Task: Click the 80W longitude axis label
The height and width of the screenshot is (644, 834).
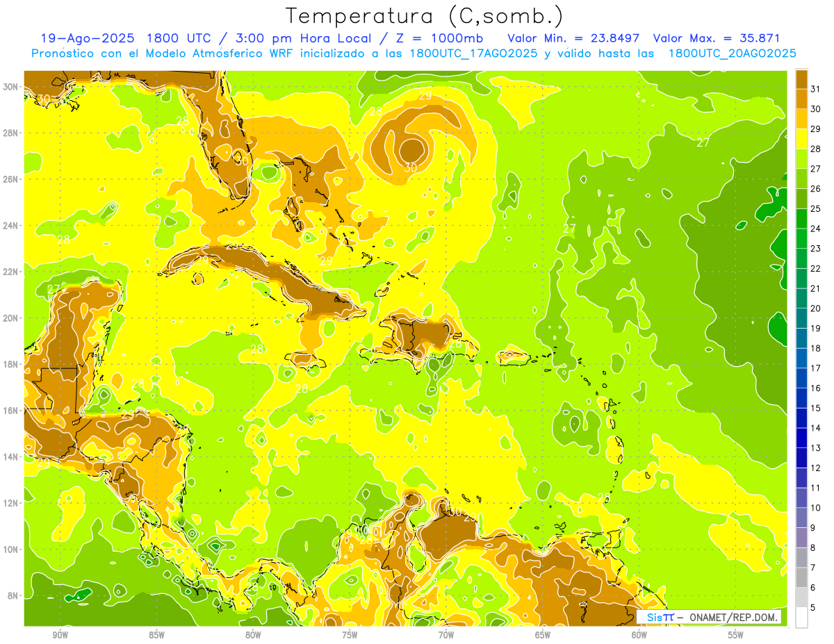Action: click(253, 635)
